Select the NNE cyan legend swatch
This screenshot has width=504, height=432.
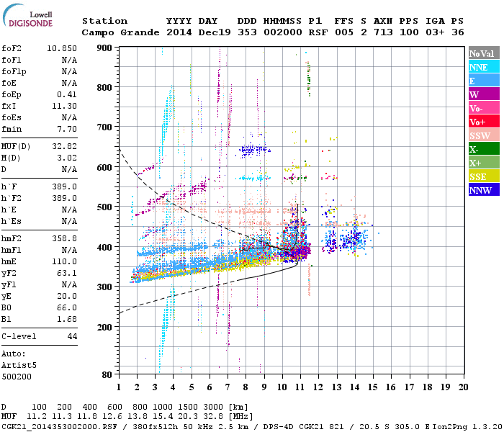point(484,67)
